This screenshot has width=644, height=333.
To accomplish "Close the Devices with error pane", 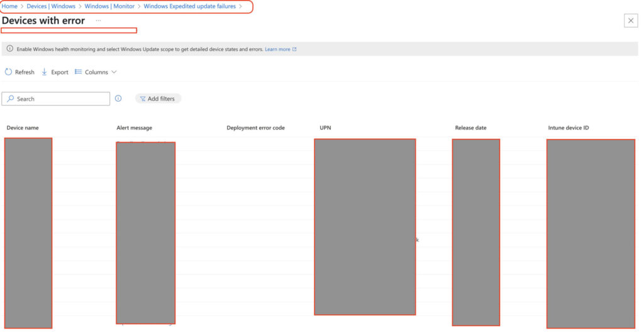I will point(630,21).
